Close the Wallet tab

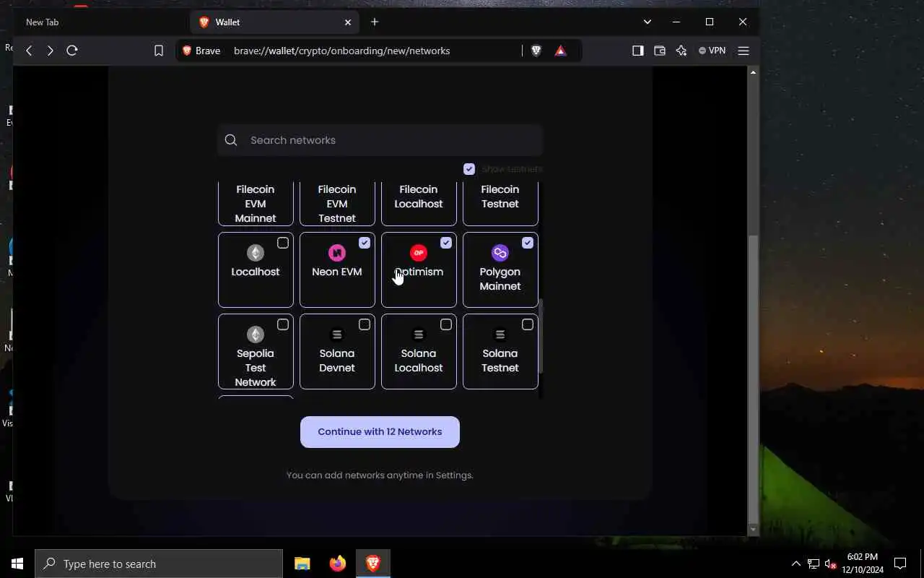[x=348, y=22]
